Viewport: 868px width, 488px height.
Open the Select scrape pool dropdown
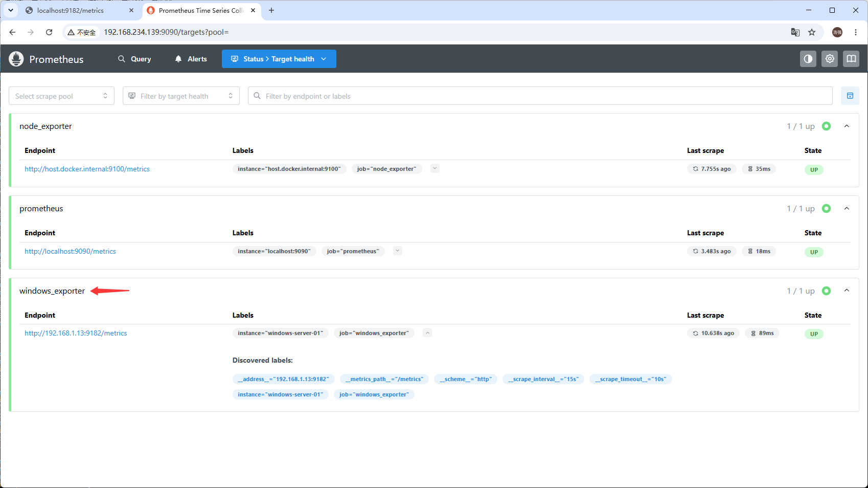pos(61,96)
